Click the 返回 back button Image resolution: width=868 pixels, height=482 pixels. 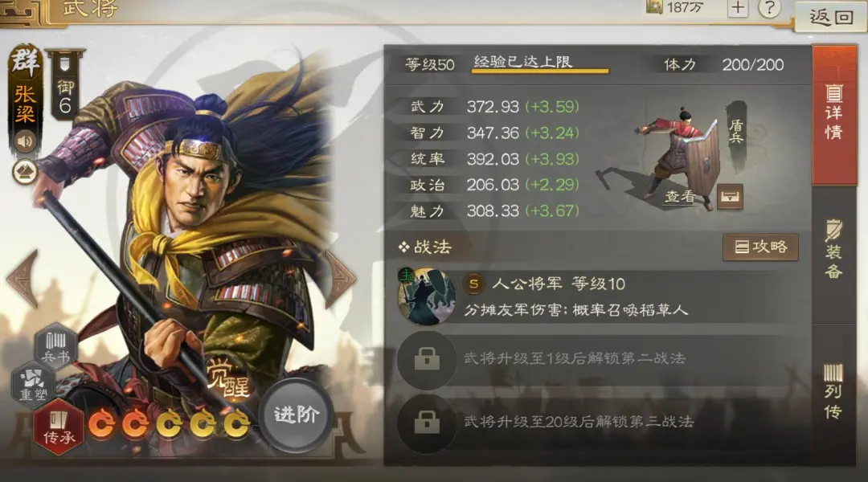click(831, 17)
